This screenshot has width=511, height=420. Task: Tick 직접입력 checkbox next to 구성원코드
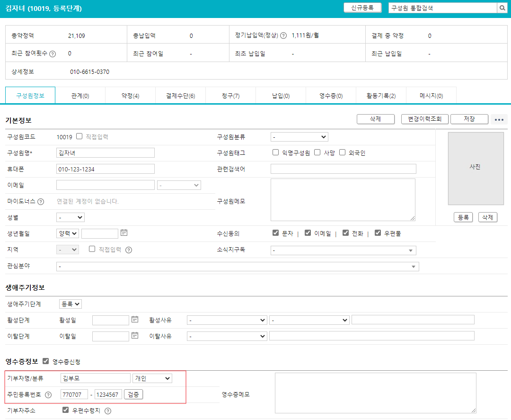click(x=79, y=136)
